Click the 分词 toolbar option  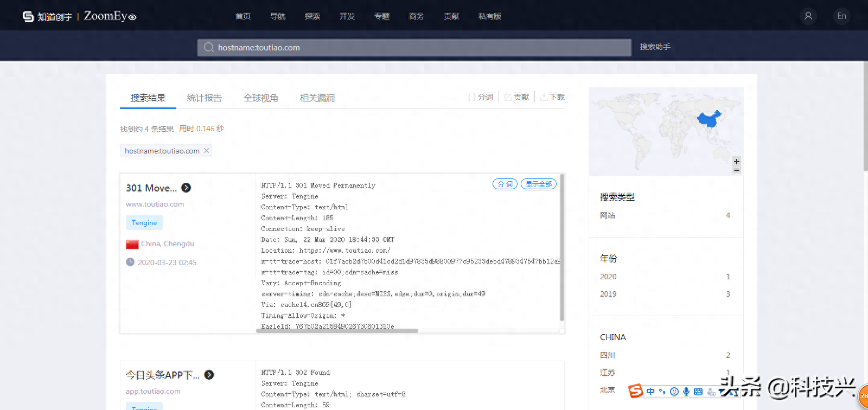tap(481, 97)
